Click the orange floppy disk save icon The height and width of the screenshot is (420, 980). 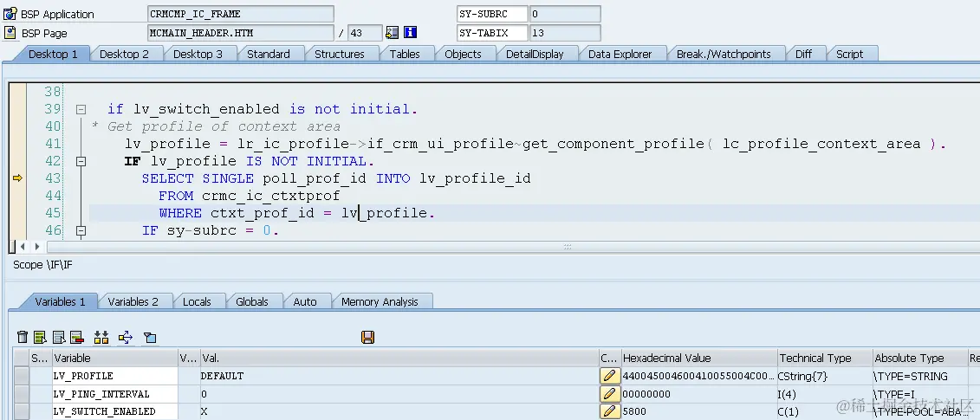(367, 338)
